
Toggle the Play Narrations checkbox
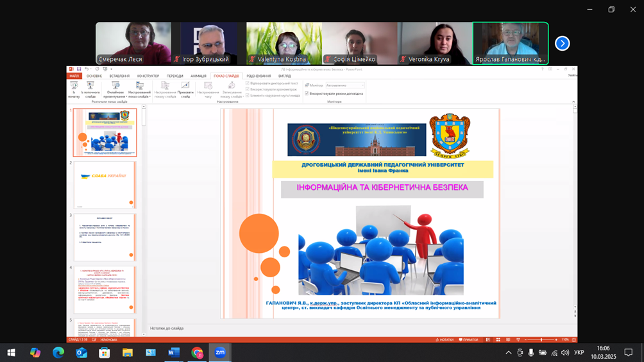248,83
